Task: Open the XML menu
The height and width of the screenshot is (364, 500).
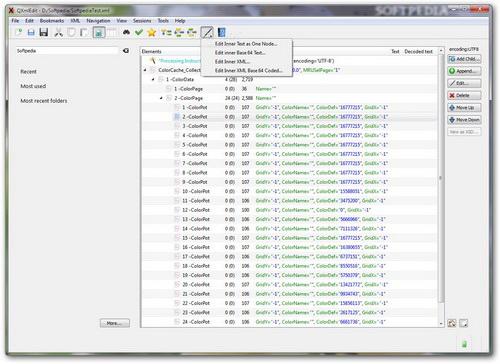Action: (75, 21)
